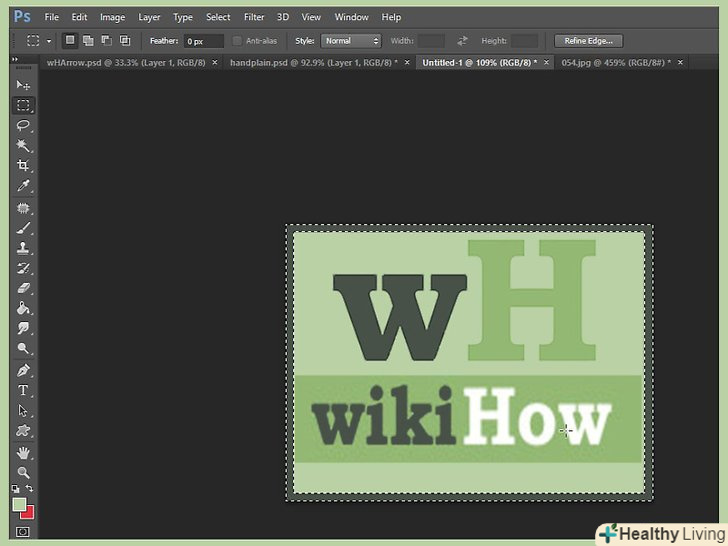
Task: Open the Filter menu
Action: (x=254, y=17)
